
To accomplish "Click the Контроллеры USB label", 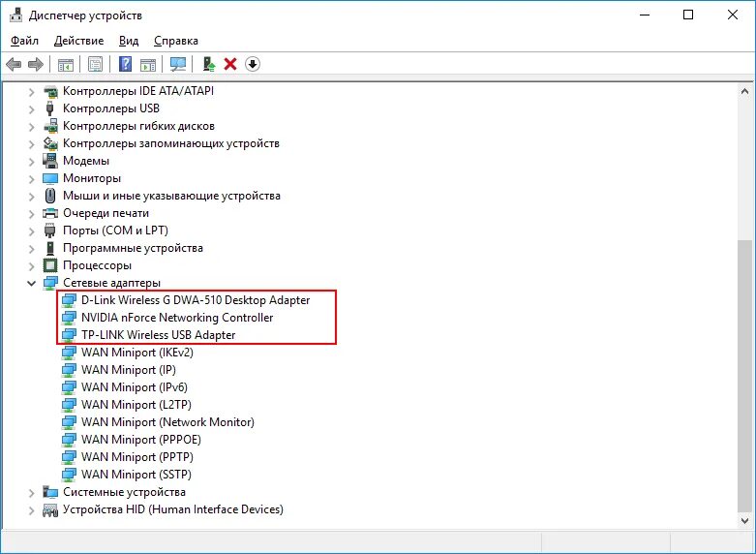I will [111, 108].
